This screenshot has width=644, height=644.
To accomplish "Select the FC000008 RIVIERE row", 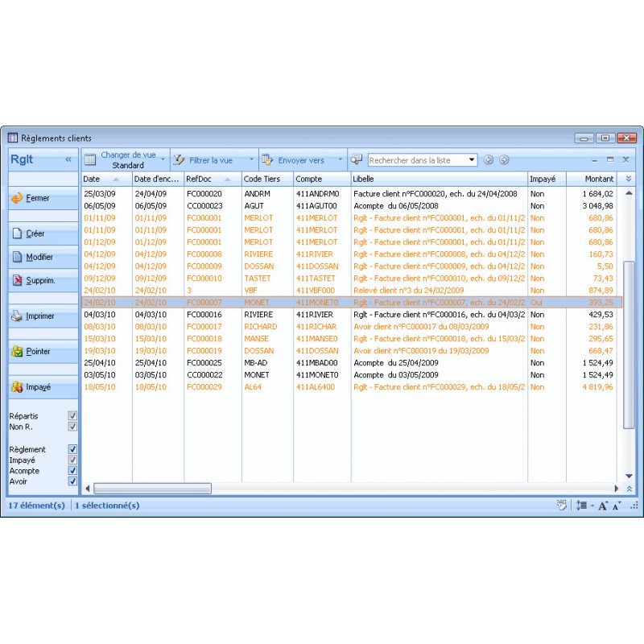I will 352,254.
